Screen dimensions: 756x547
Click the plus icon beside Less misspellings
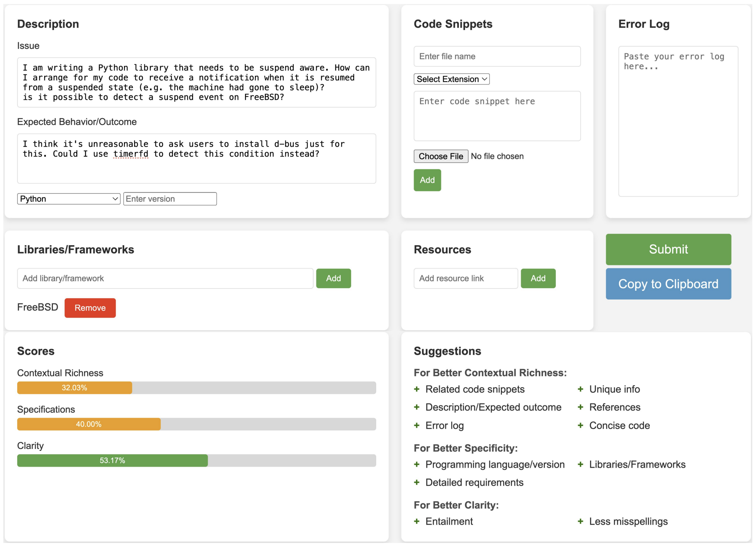point(580,521)
